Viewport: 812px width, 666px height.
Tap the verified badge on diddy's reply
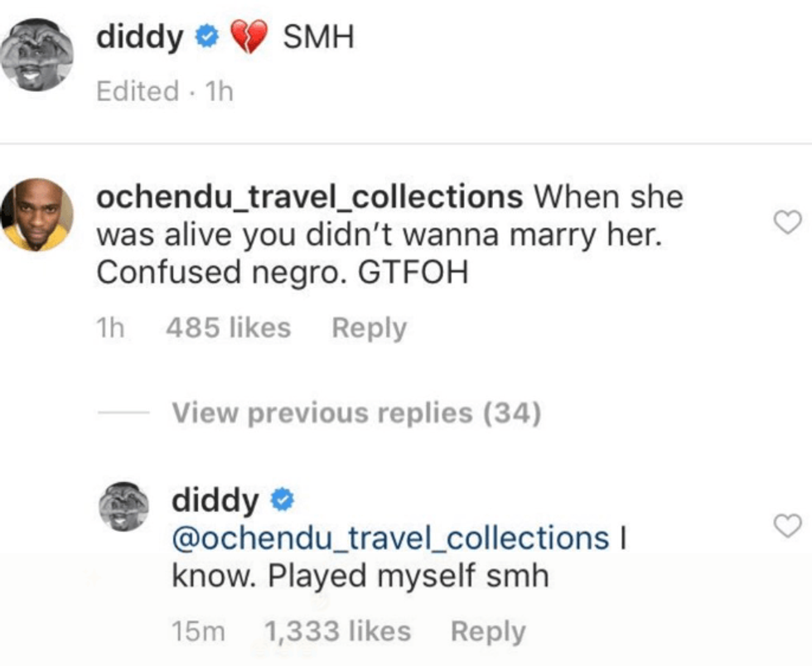tap(281, 500)
